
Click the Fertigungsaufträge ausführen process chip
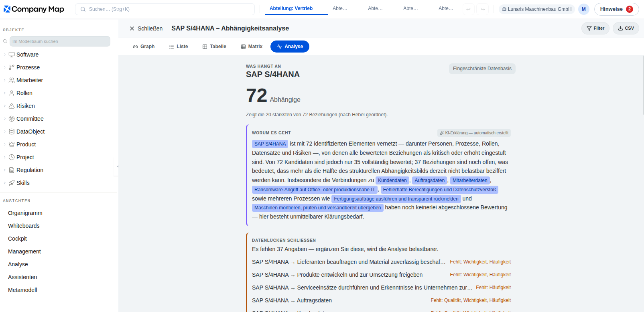(396, 199)
